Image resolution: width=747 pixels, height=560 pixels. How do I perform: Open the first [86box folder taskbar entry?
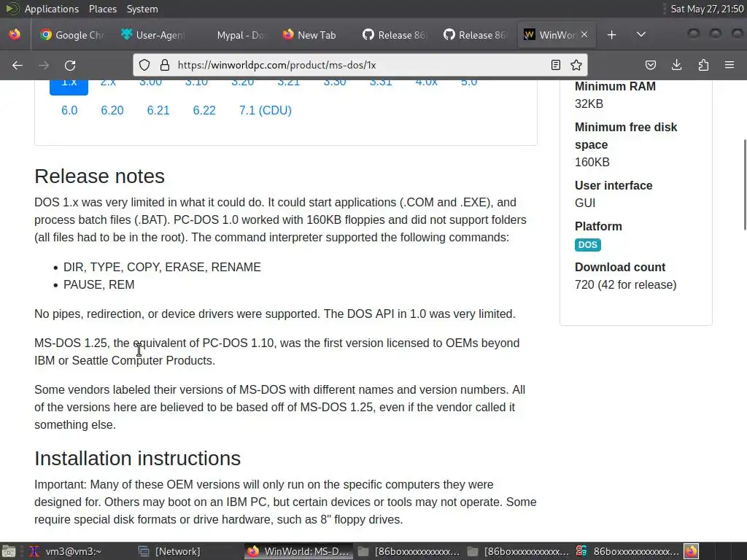coord(409,551)
